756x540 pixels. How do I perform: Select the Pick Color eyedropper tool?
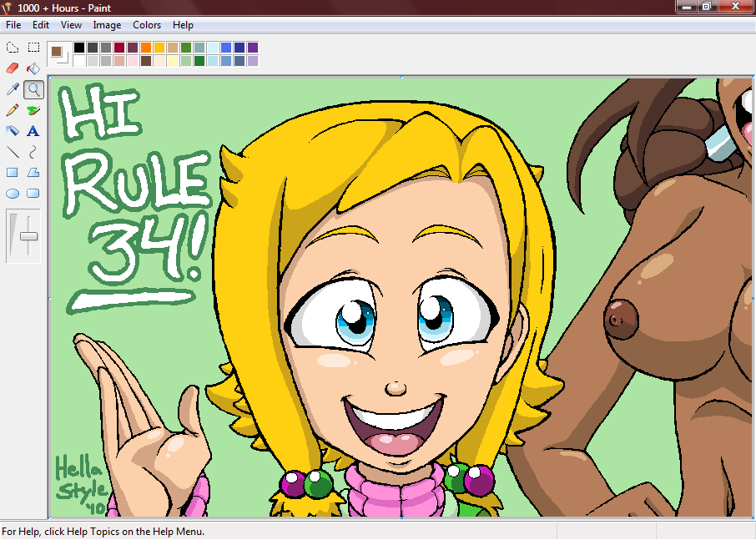tap(13, 89)
